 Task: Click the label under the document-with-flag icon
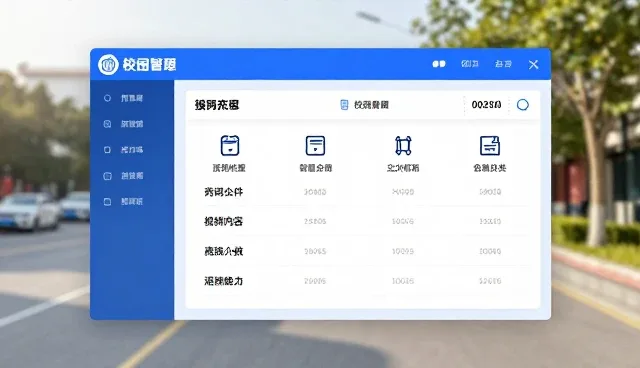pyautogui.click(x=490, y=168)
